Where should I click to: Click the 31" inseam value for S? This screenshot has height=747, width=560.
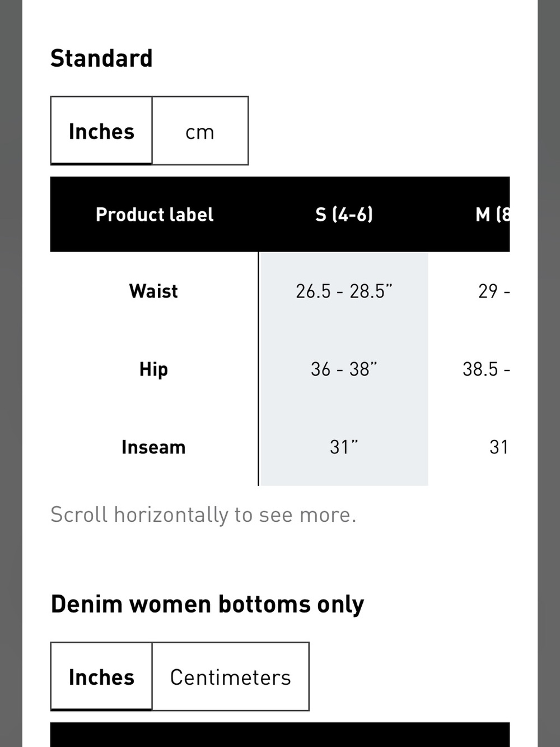344,447
